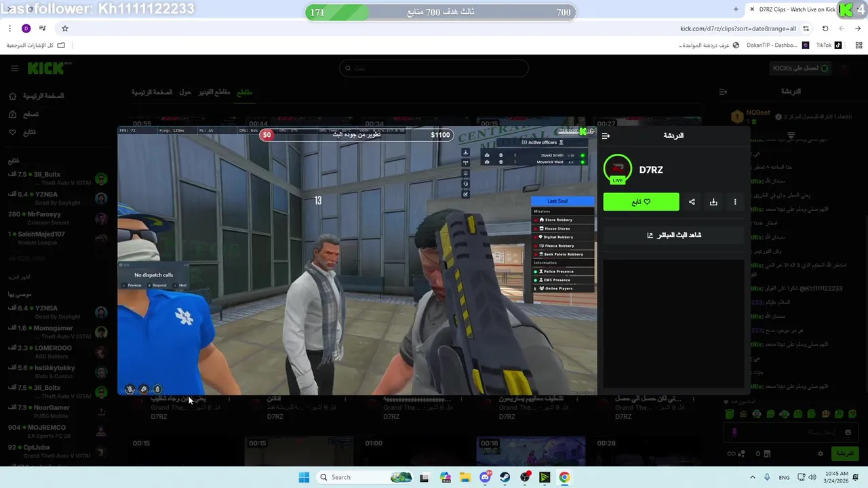Click the browser back arrow

click(842, 28)
